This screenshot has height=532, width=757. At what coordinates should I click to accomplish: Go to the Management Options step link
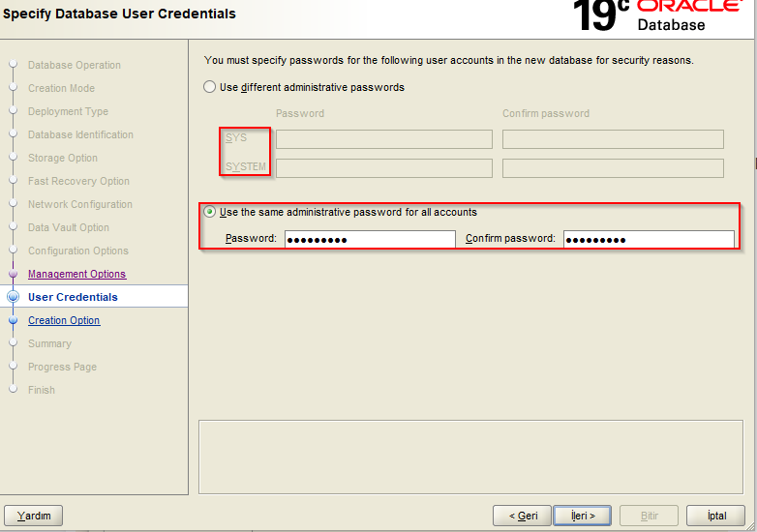click(76, 274)
